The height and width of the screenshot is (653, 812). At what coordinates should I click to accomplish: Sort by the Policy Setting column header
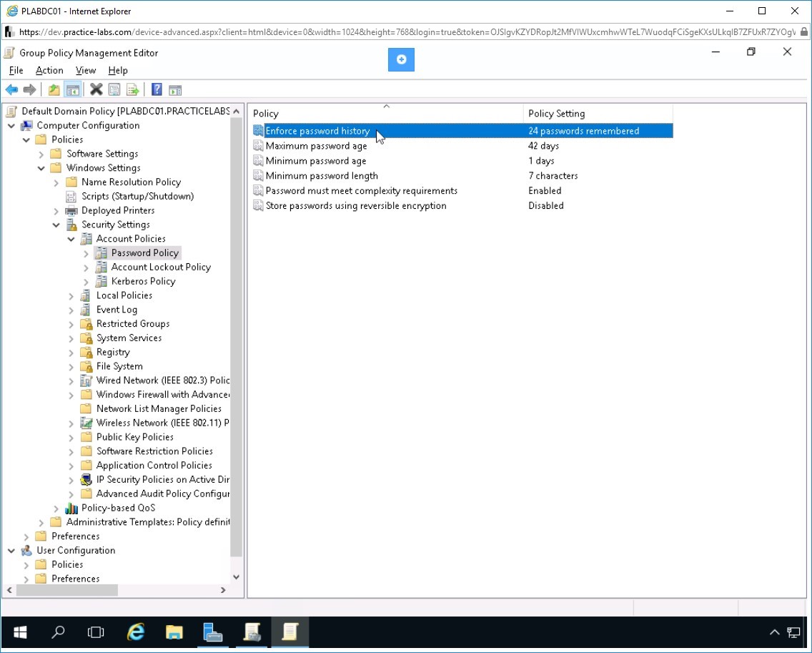point(598,114)
